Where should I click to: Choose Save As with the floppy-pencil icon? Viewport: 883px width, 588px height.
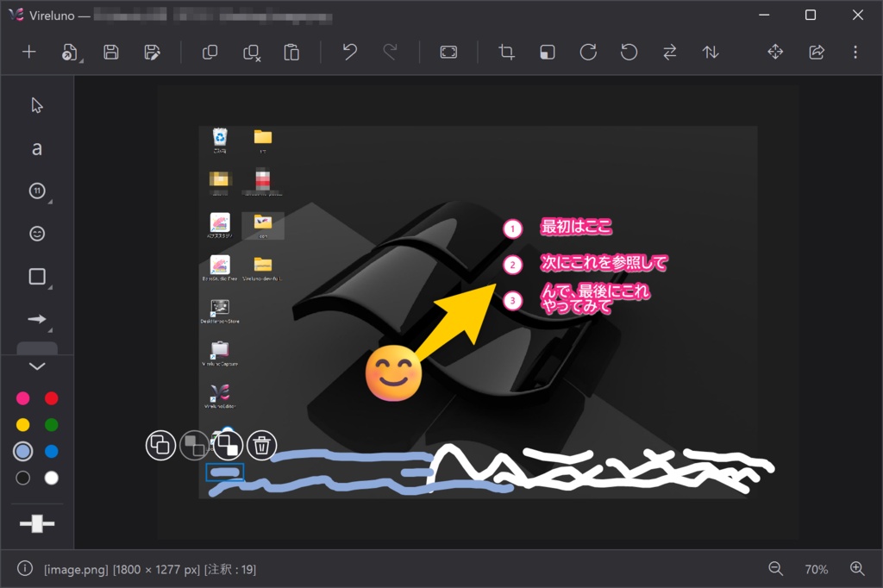point(152,53)
